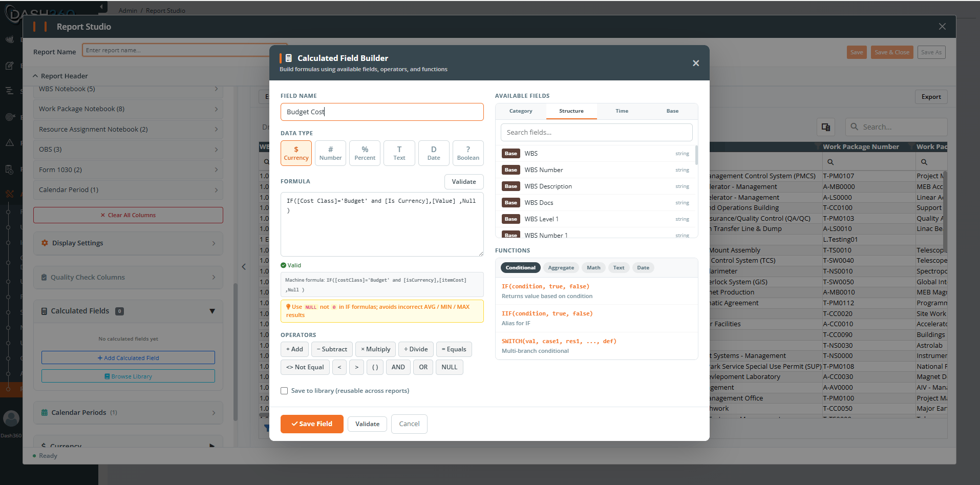Switch to the Structure fields tab
Viewport: 980px width, 485px height.
tap(571, 111)
